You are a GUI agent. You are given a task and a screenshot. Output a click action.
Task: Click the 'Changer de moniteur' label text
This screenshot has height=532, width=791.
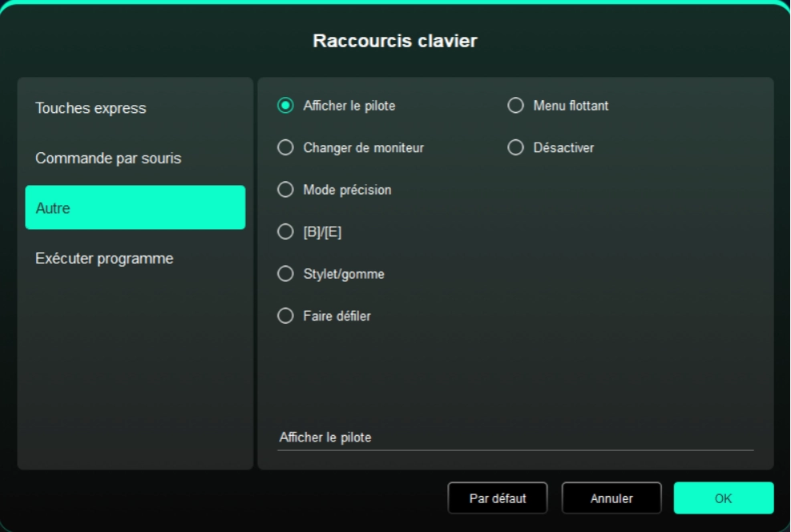coord(363,147)
